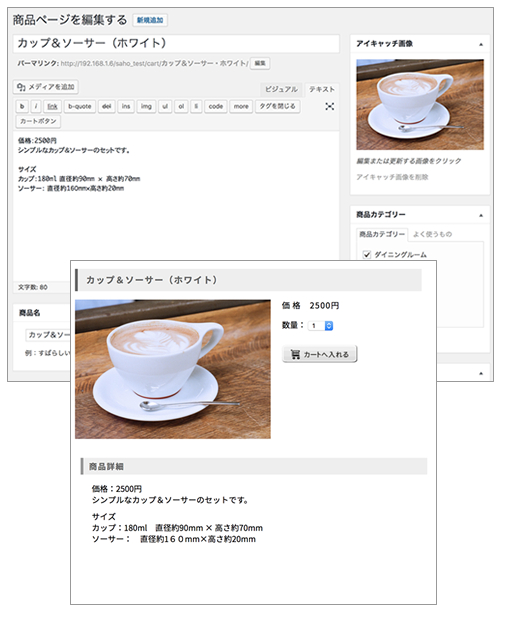This screenshot has width=532, height=626.
Task: Click the アイキャッチ画像を削除 link
Action: point(392,177)
